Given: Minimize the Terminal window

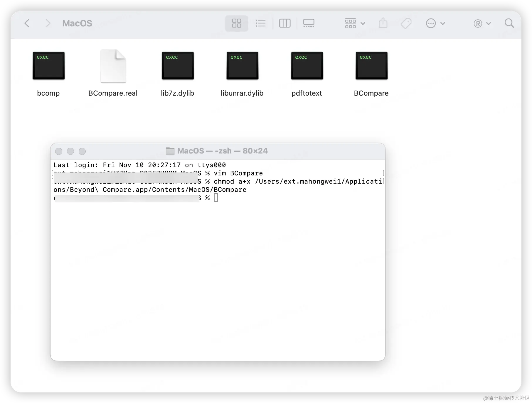Looking at the screenshot, I should (x=70, y=151).
